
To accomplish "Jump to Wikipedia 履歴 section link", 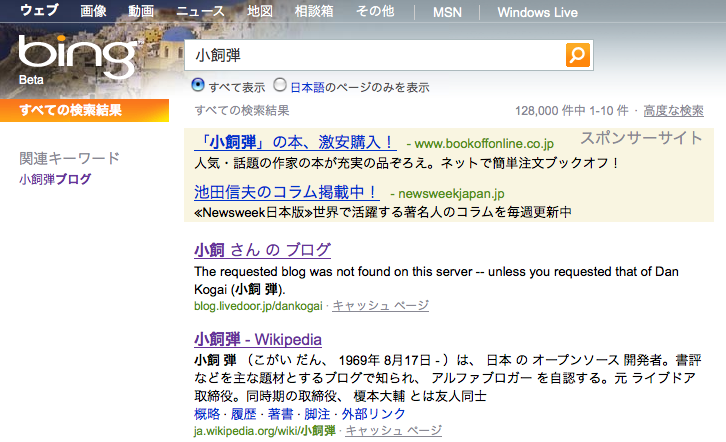I will coord(244,414).
